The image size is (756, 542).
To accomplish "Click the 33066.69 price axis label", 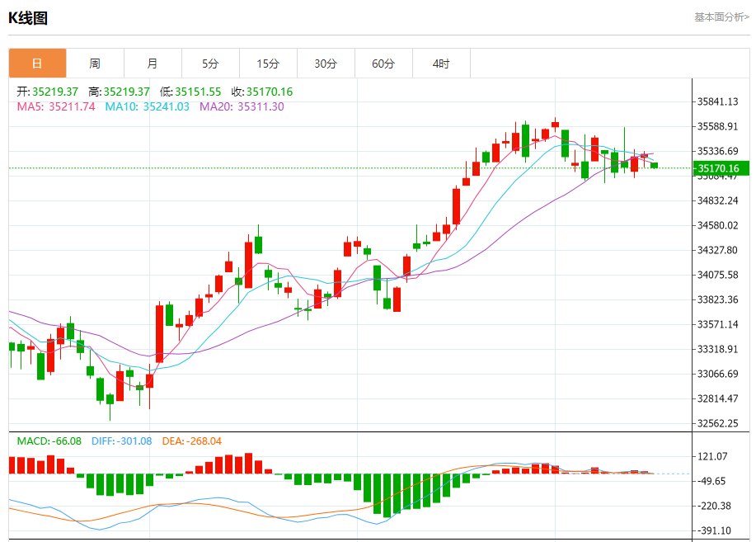I will [718, 374].
